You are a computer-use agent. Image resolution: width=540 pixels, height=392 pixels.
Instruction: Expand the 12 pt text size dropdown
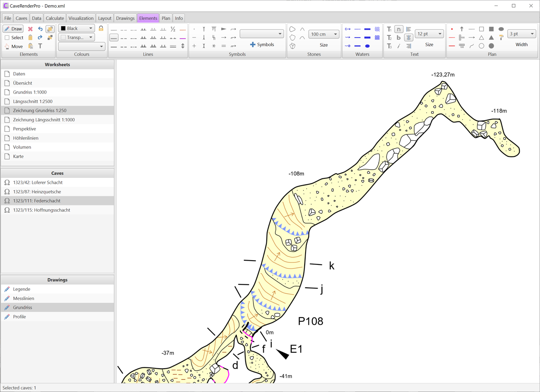(429, 34)
